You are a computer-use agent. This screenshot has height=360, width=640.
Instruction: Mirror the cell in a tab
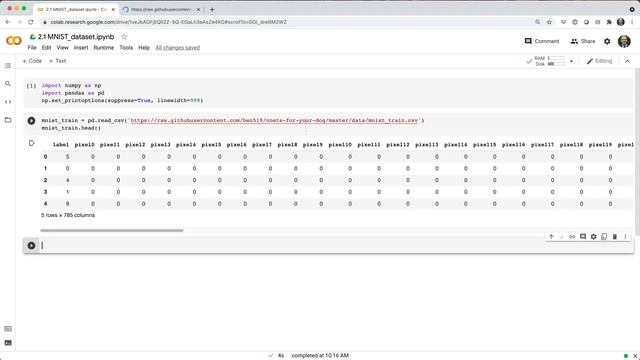pos(604,237)
